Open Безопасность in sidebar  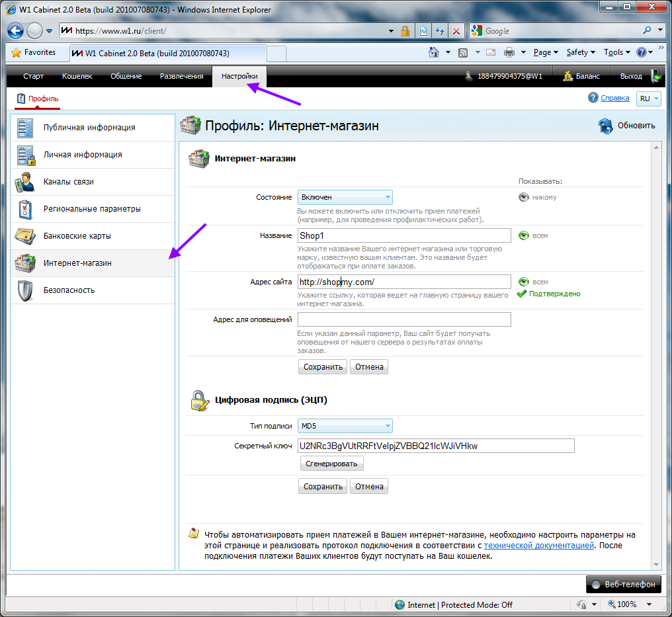tap(93, 290)
